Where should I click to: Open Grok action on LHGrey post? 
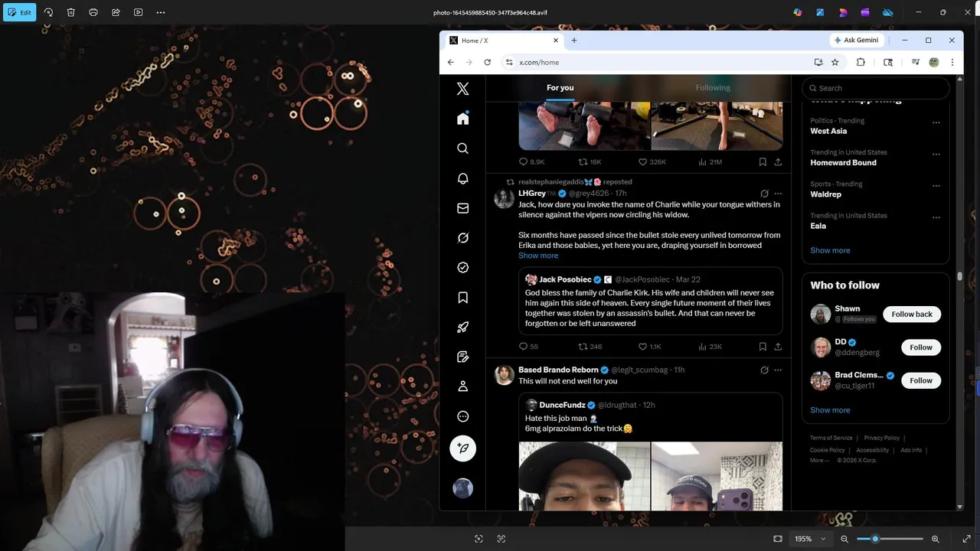click(764, 194)
